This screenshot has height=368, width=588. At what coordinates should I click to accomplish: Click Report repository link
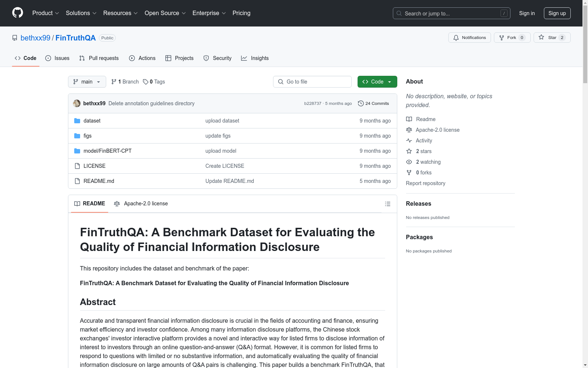[426, 183]
